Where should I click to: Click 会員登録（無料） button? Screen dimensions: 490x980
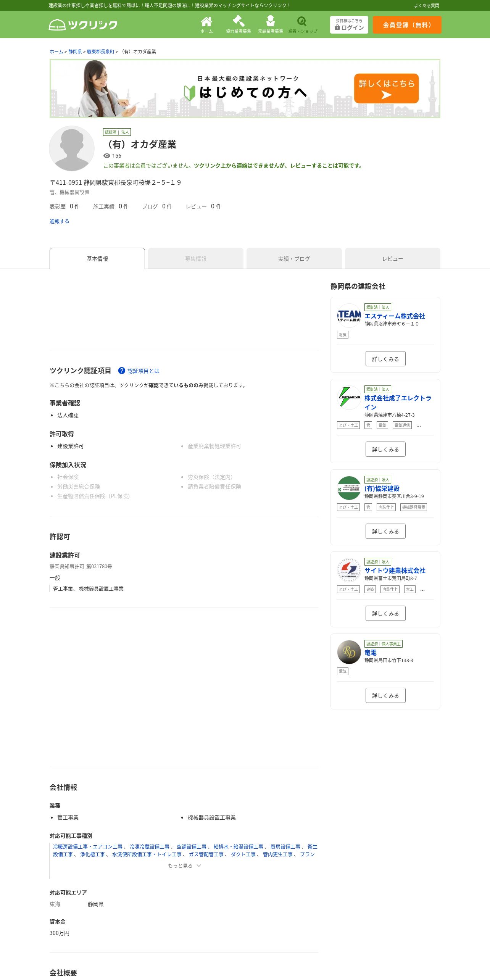coord(407,25)
